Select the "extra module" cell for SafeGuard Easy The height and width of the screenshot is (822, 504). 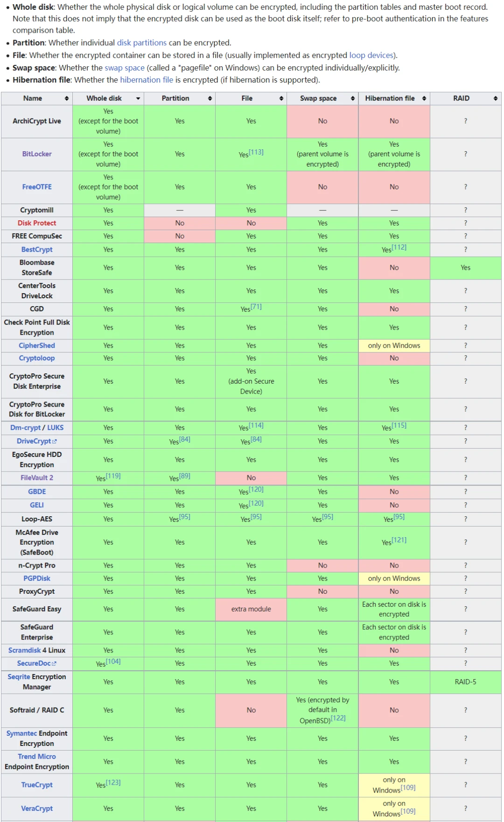(251, 609)
